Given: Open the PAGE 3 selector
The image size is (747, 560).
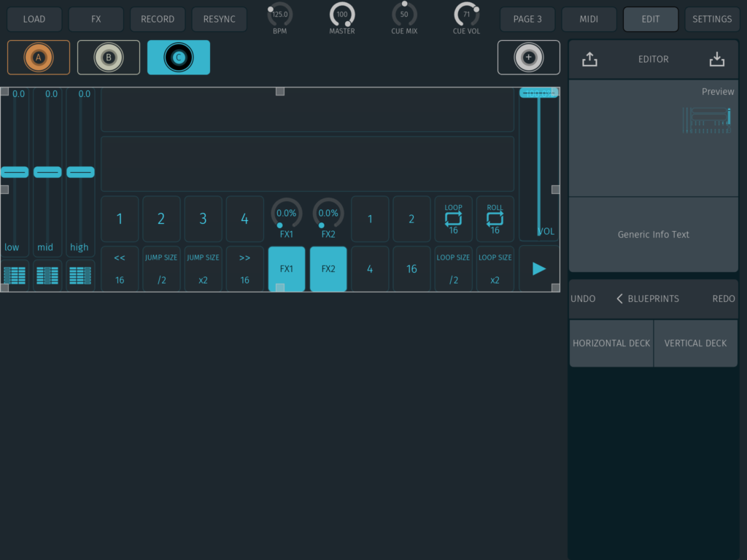Looking at the screenshot, I should click(527, 19).
